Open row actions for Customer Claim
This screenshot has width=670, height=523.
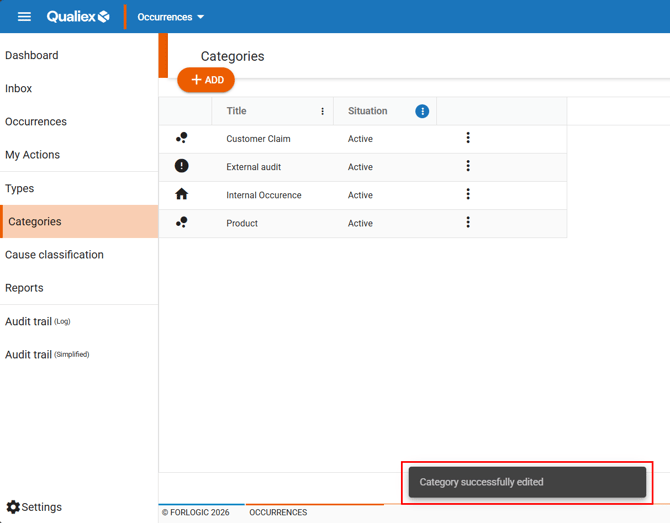click(468, 138)
